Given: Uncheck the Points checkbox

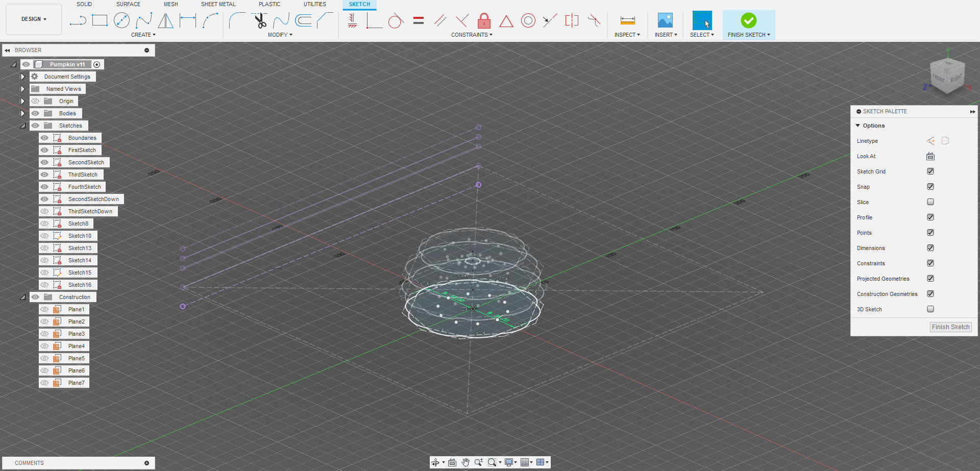Looking at the screenshot, I should pyautogui.click(x=930, y=233).
